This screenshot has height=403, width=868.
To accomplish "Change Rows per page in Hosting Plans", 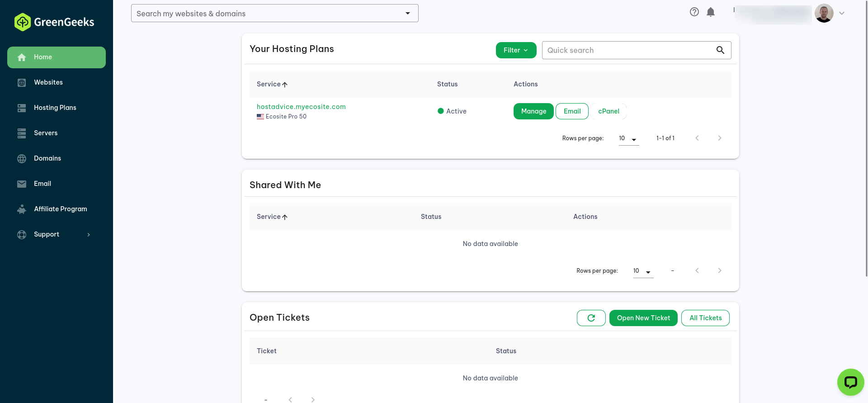I will (628, 138).
